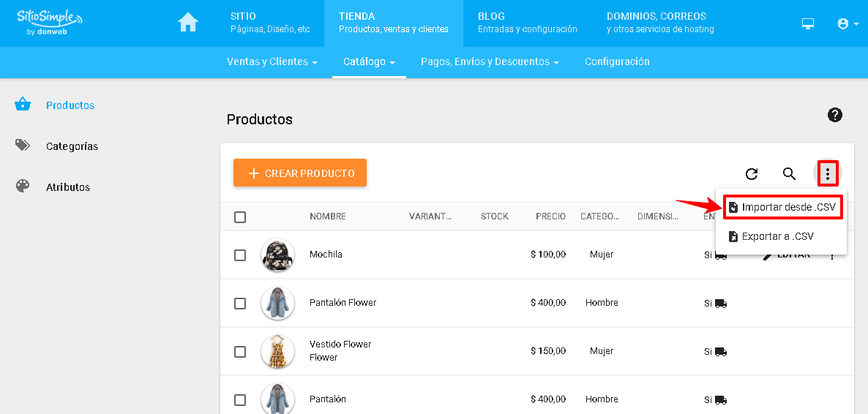The image size is (868, 414).
Task: Click the help question mark icon
Action: (835, 115)
